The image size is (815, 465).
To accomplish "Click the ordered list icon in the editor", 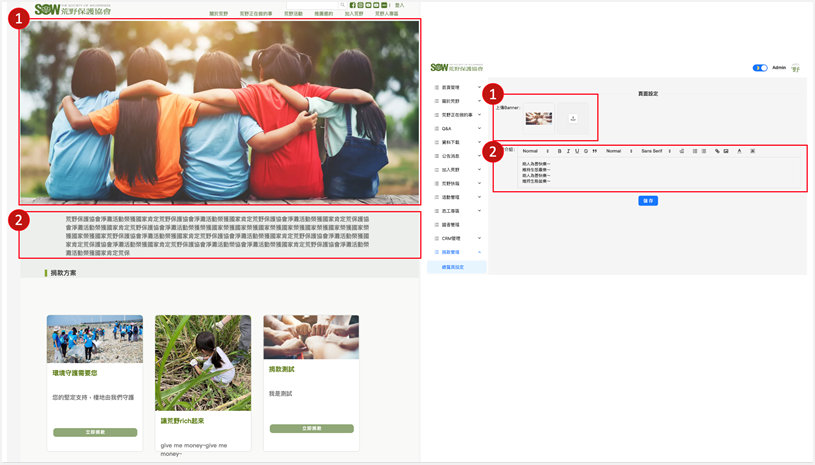I will pyautogui.click(x=695, y=151).
